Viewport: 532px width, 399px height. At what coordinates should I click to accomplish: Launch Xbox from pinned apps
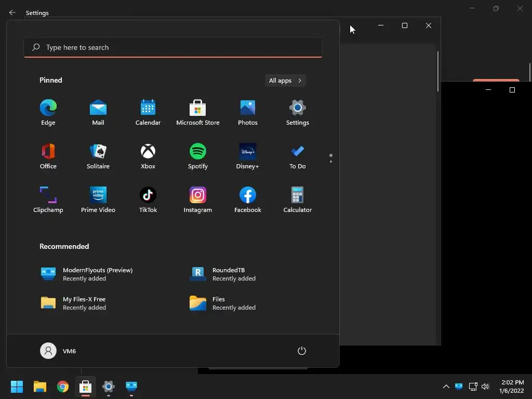tap(148, 156)
